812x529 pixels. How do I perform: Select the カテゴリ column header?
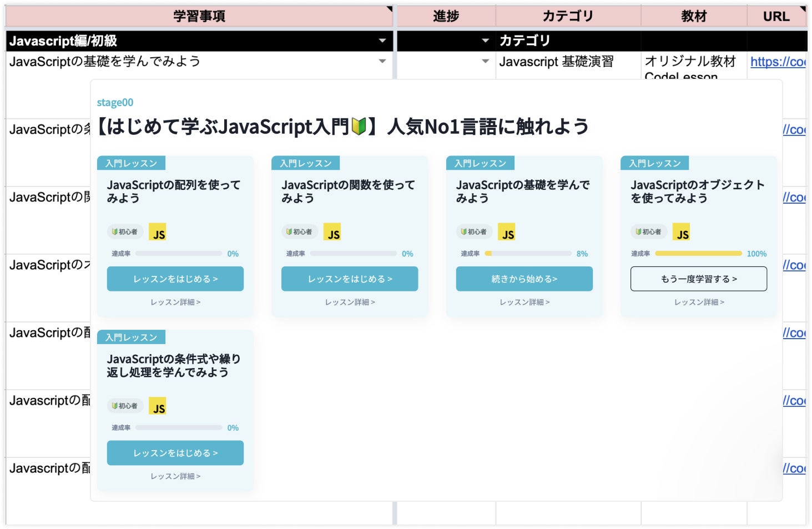point(568,16)
